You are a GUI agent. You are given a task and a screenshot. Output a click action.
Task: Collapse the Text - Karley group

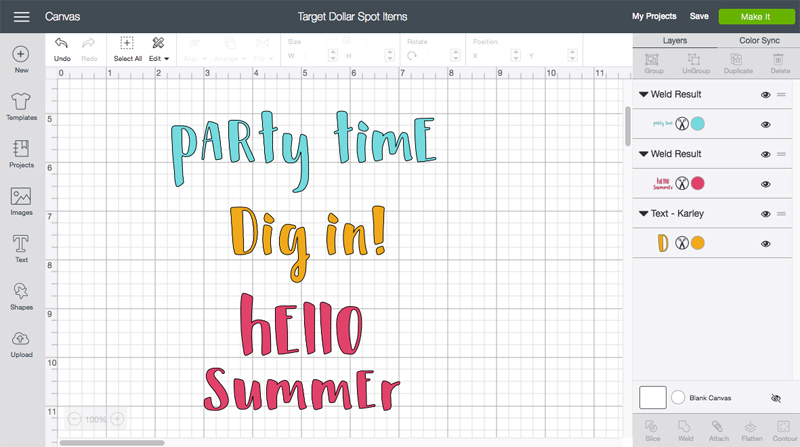643,214
